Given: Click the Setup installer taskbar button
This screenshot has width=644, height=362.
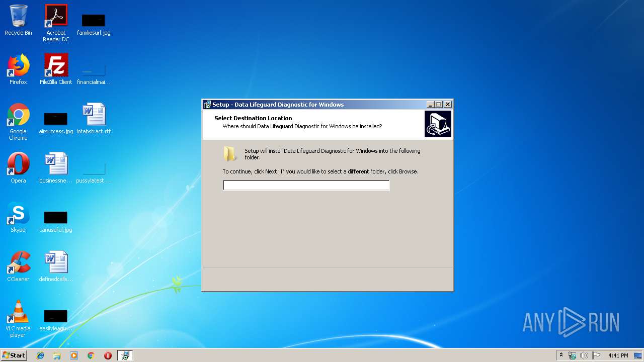Looking at the screenshot, I should pos(125,355).
